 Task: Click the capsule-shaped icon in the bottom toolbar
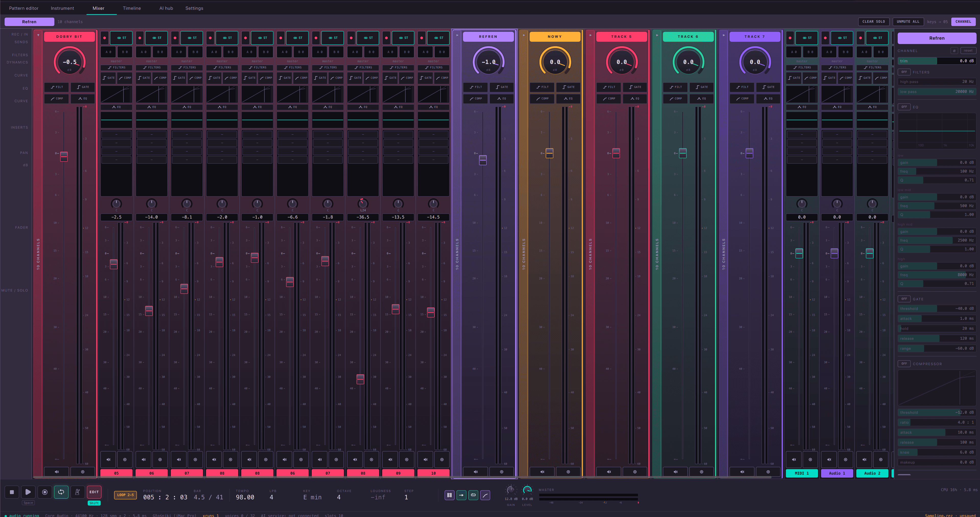coord(473,495)
